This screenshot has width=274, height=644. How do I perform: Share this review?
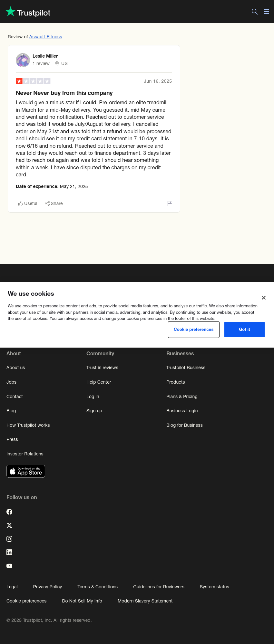54,203
